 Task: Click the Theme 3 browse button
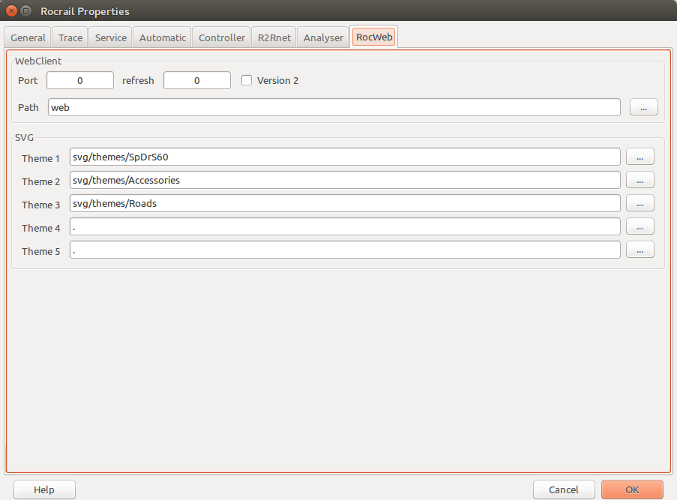pyautogui.click(x=640, y=203)
